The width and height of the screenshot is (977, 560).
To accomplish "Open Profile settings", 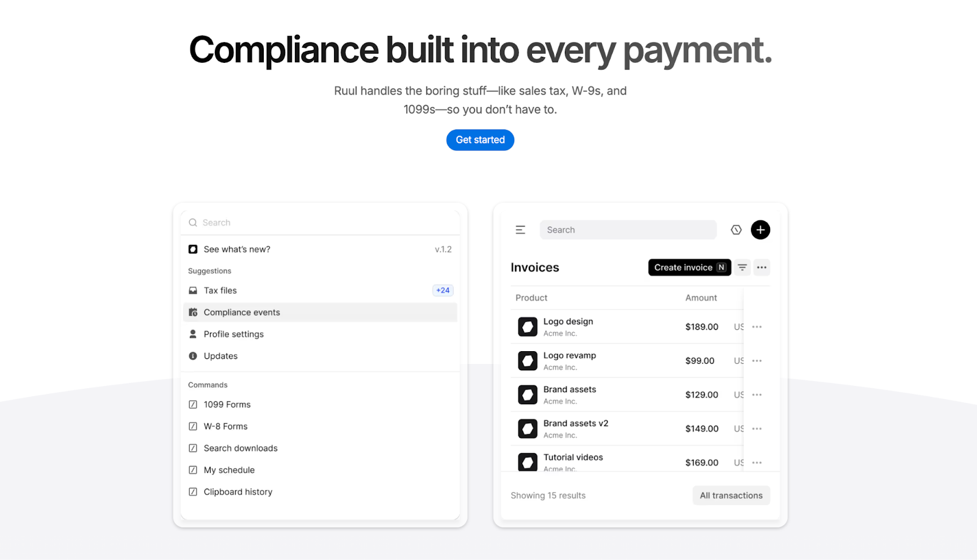I will click(x=320, y=334).
